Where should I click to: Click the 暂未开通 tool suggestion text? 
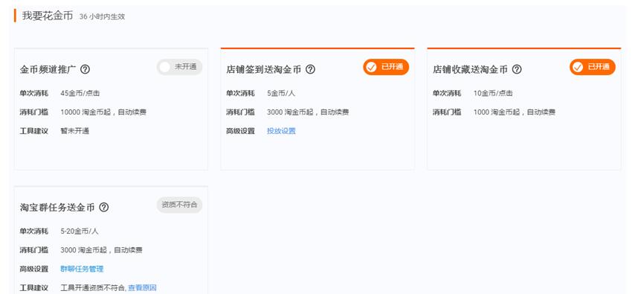coord(75,131)
